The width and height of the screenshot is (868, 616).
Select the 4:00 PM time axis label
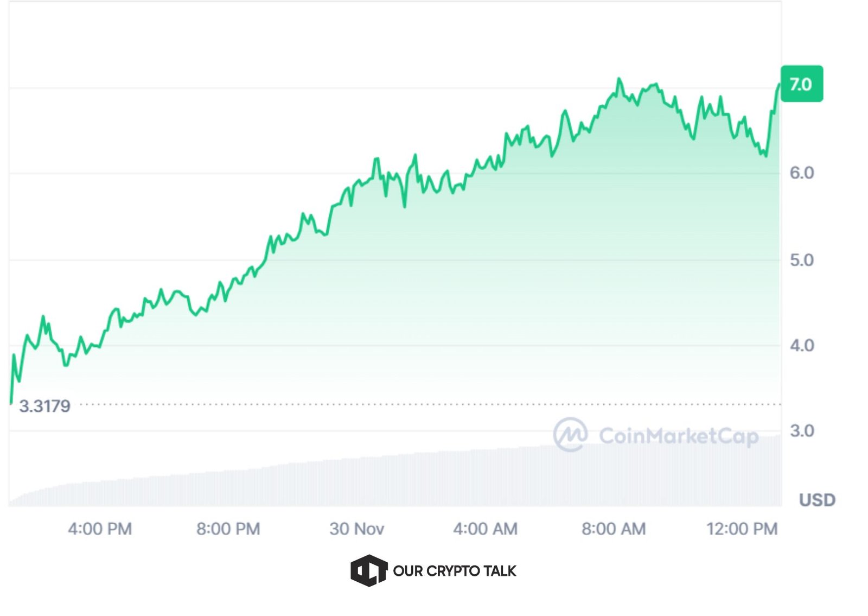(x=100, y=529)
